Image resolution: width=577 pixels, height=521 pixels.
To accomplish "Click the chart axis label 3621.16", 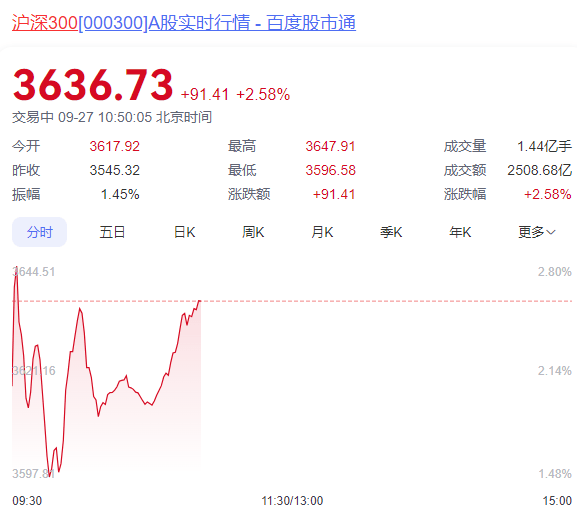I will pyautogui.click(x=34, y=371).
